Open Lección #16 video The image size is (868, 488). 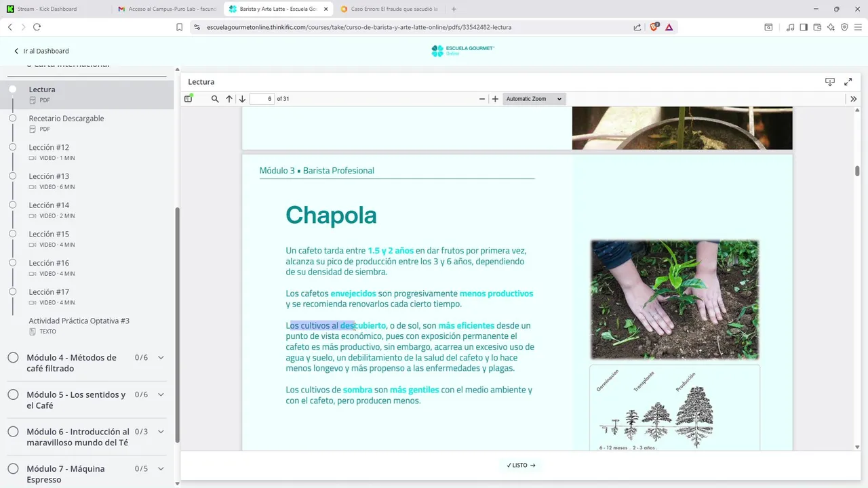(x=88, y=268)
